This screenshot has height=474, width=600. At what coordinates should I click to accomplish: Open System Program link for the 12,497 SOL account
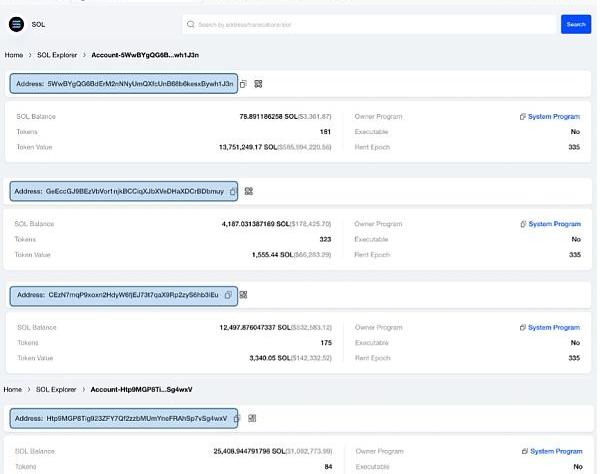coord(549,328)
